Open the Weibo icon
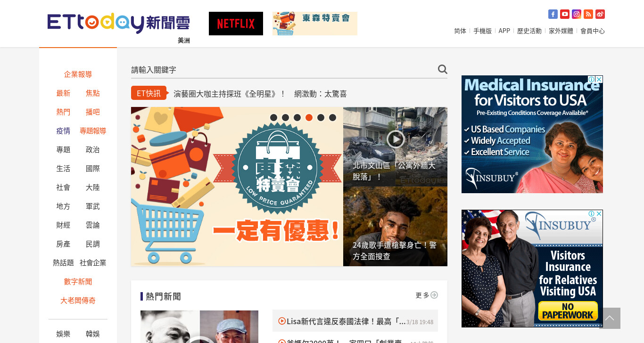 (600, 14)
